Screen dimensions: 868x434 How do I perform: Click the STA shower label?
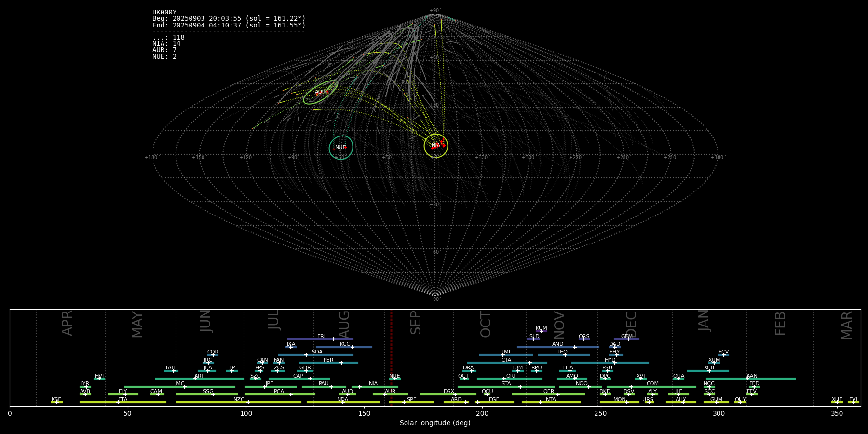pyautogui.click(x=506, y=384)
